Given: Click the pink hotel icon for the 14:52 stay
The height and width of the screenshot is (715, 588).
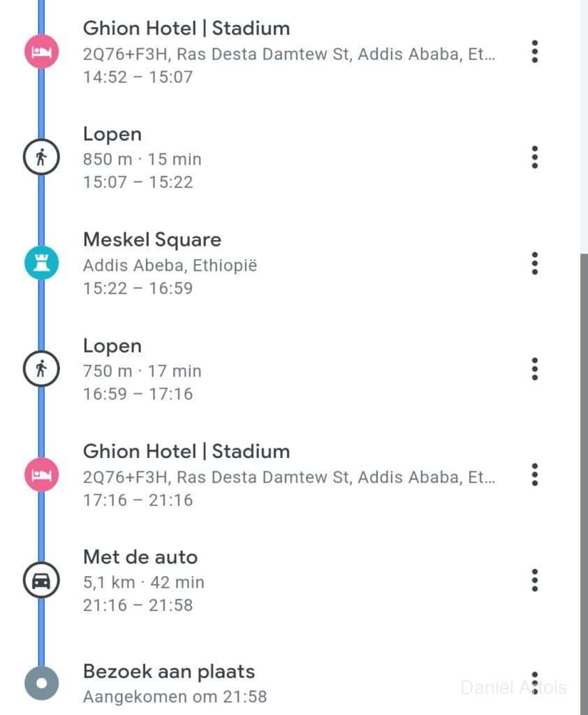Looking at the screenshot, I should click(41, 52).
